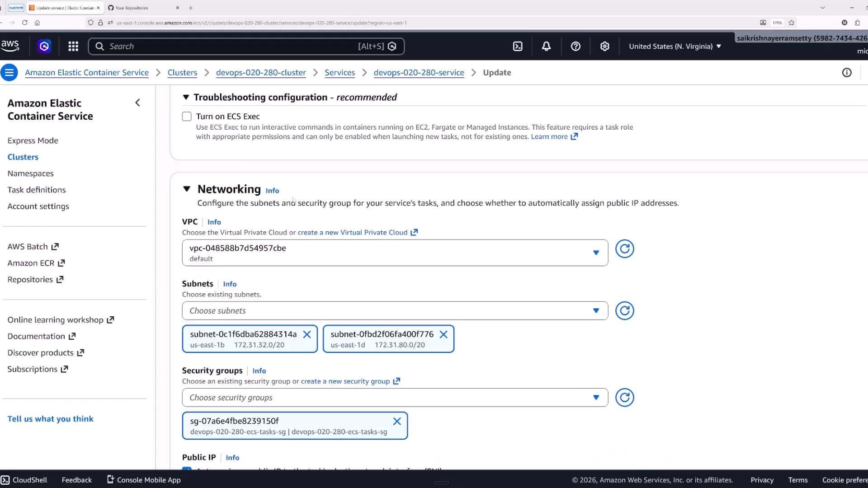The width and height of the screenshot is (868, 488).
Task: Open CloudShell from the footer
Action: (x=24, y=480)
